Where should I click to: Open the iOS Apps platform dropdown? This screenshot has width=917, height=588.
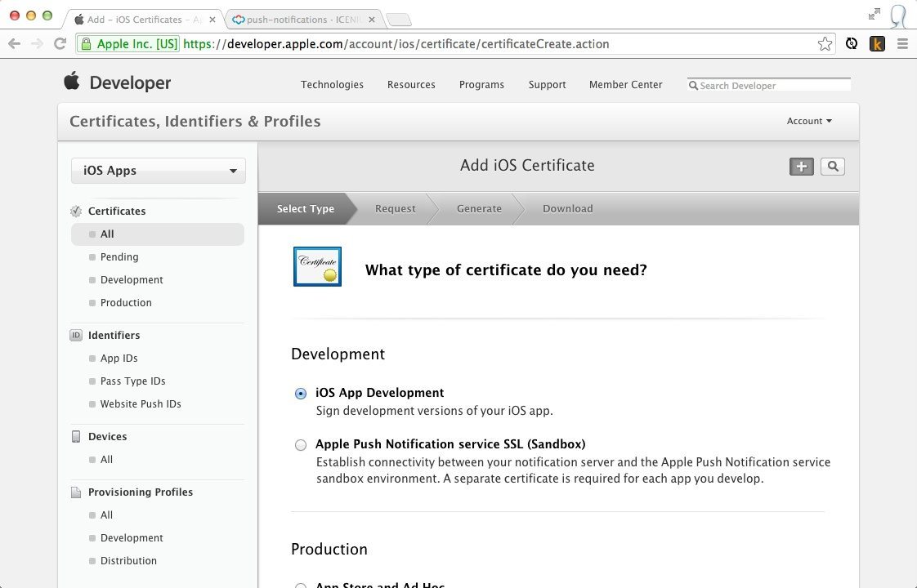[x=159, y=171]
